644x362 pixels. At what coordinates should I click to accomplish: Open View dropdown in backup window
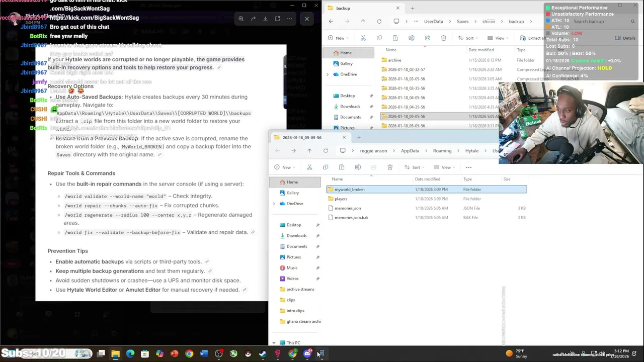click(499, 38)
